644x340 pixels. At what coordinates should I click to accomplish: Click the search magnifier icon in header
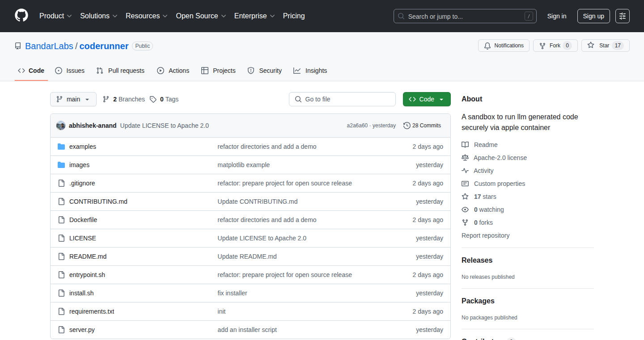pos(401,17)
